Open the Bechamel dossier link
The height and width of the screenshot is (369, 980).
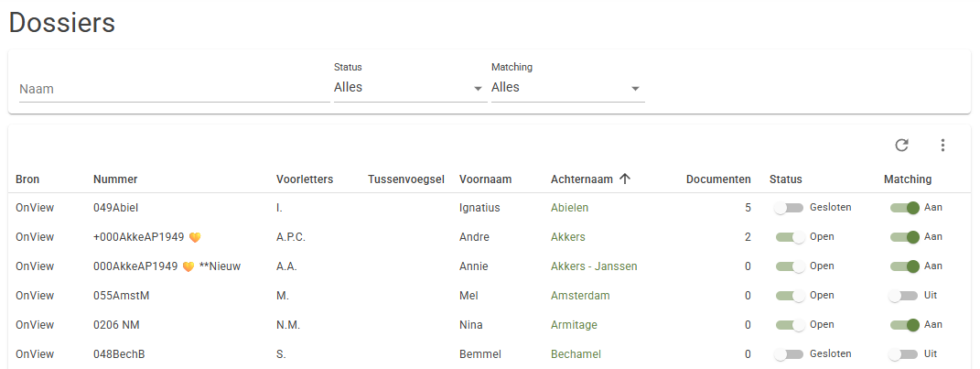576,354
